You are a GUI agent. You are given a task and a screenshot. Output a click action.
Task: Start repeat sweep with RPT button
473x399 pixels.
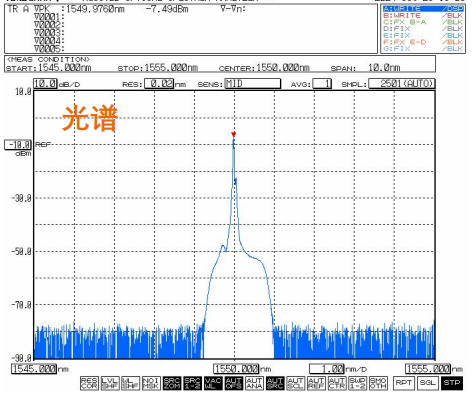(x=404, y=383)
